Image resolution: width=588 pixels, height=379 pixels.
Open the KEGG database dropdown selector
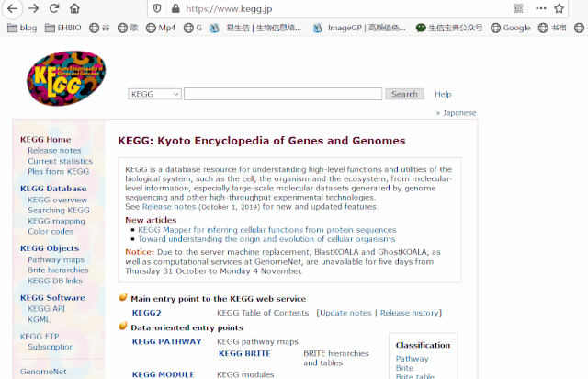(154, 94)
